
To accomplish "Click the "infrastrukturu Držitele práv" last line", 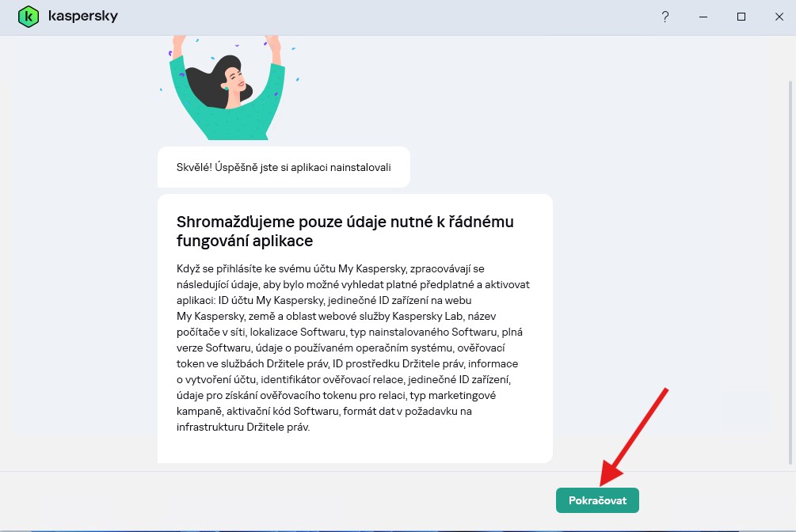I will (243, 427).
